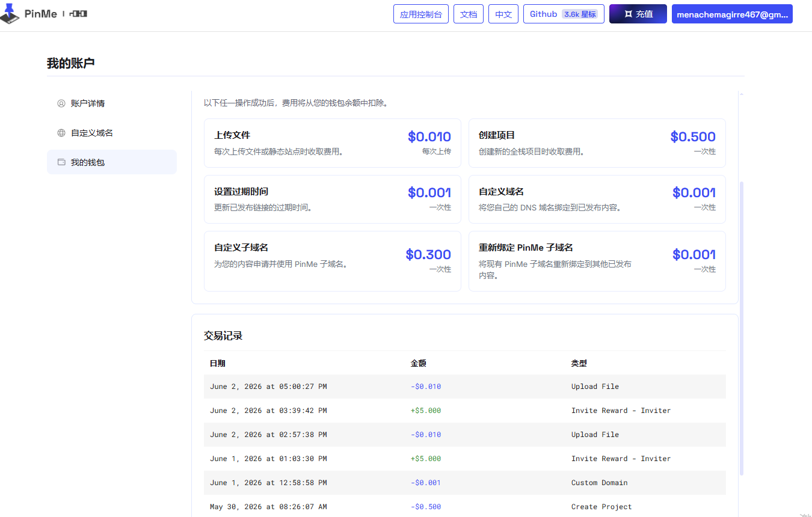The width and height of the screenshot is (812, 517).
Task: Select the 自定义域名 pricing card title
Action: tap(501, 192)
